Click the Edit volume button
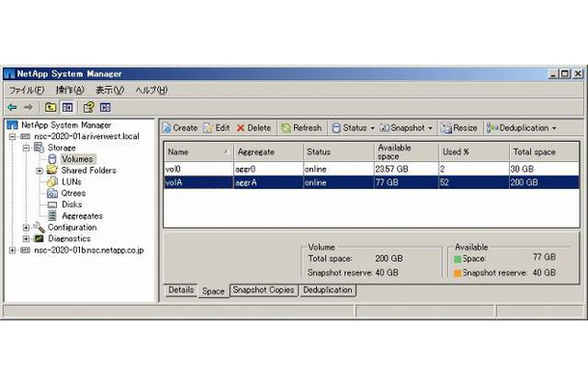This screenshot has width=588, height=386. pos(216,128)
